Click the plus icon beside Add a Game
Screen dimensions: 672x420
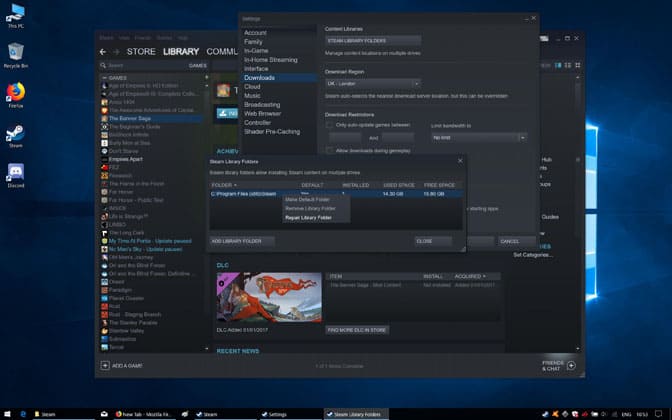click(105, 366)
